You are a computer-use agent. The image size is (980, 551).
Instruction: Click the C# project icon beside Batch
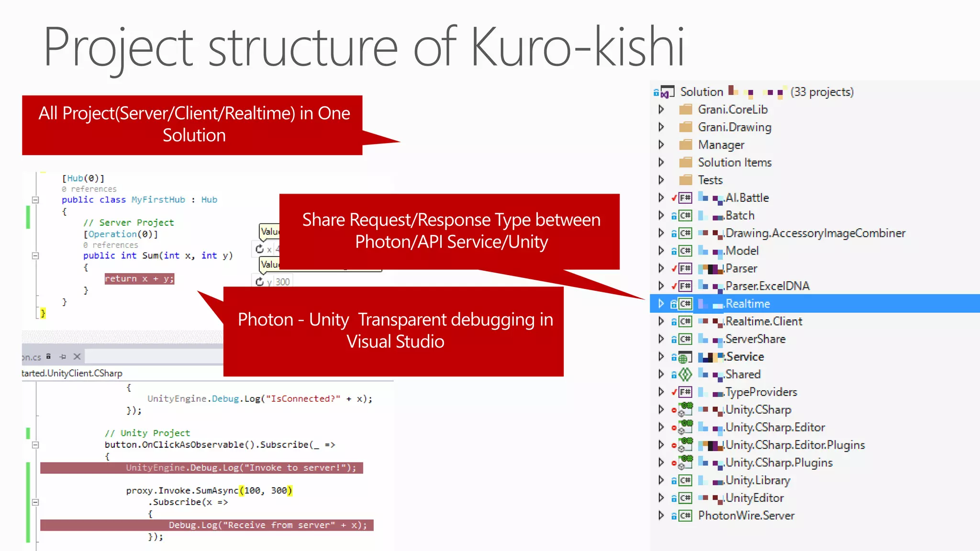click(685, 216)
